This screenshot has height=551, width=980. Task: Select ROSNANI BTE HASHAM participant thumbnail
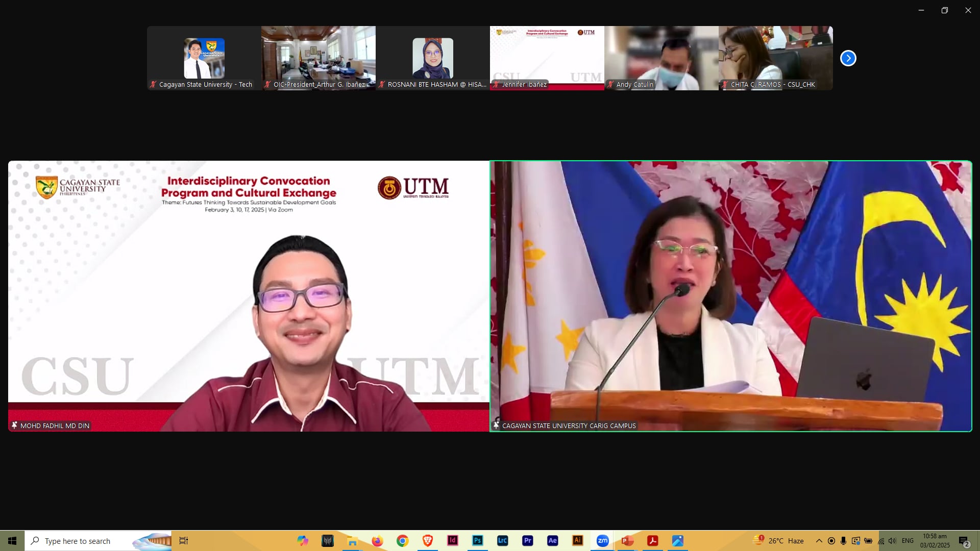[433, 58]
